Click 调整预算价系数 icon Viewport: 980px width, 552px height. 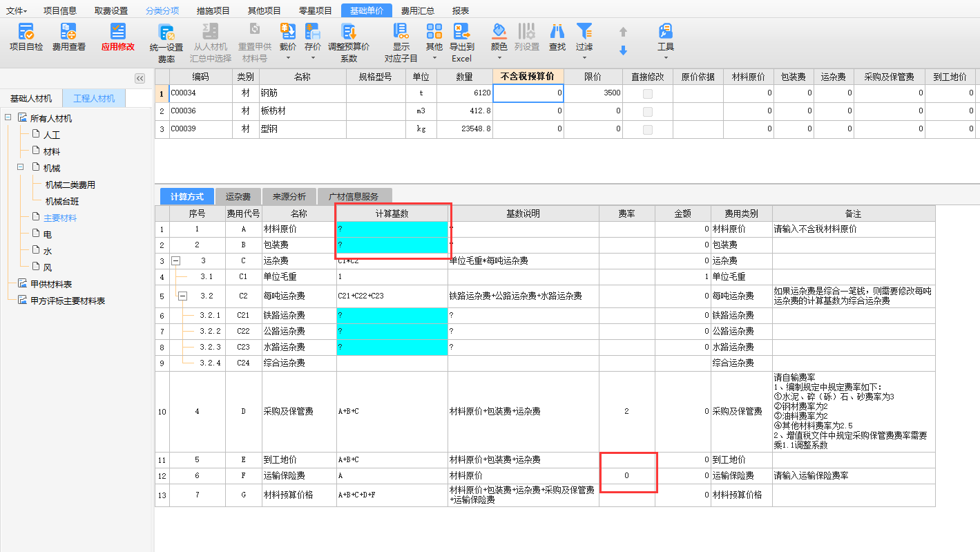pyautogui.click(x=349, y=32)
